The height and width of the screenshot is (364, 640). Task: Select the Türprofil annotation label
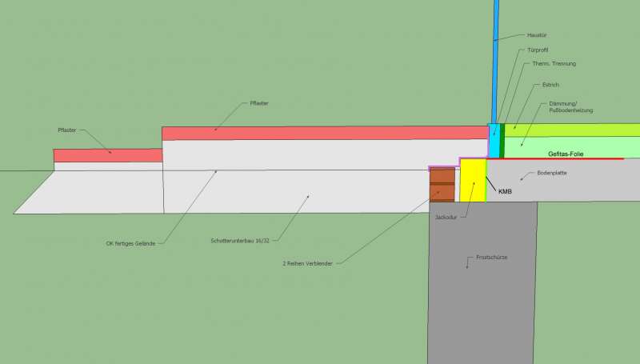tap(538, 50)
